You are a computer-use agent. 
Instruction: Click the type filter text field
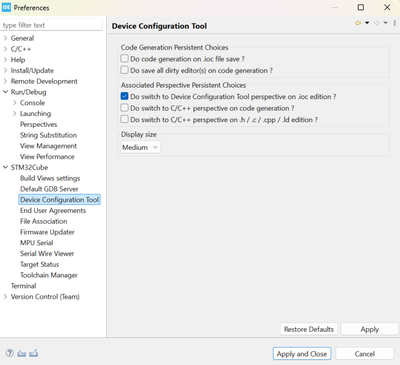[51, 25]
